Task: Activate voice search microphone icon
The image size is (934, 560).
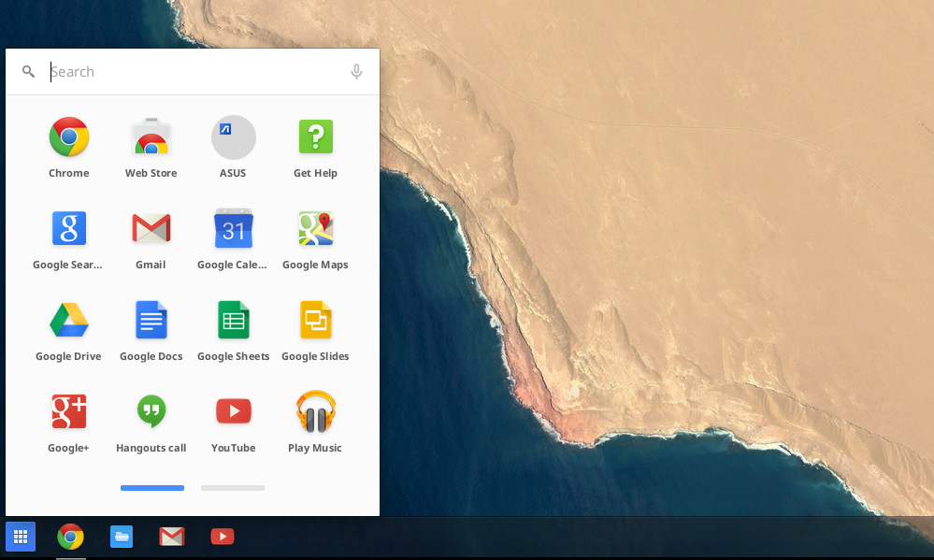Action: [x=356, y=72]
